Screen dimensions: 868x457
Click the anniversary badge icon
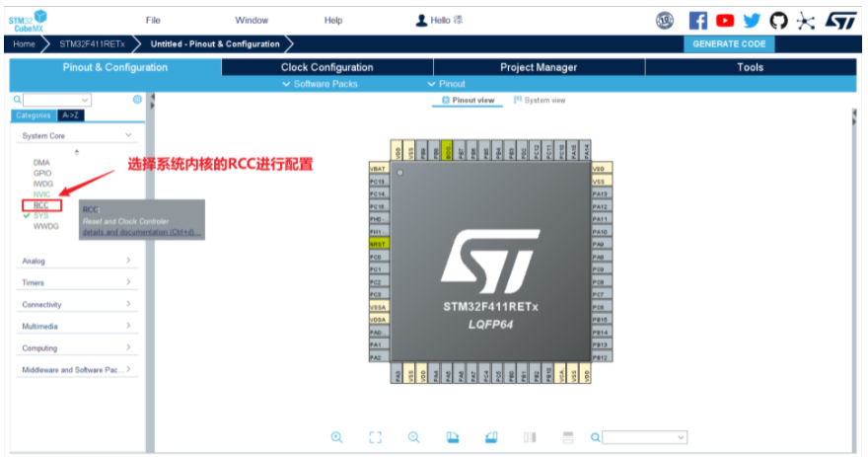click(665, 21)
